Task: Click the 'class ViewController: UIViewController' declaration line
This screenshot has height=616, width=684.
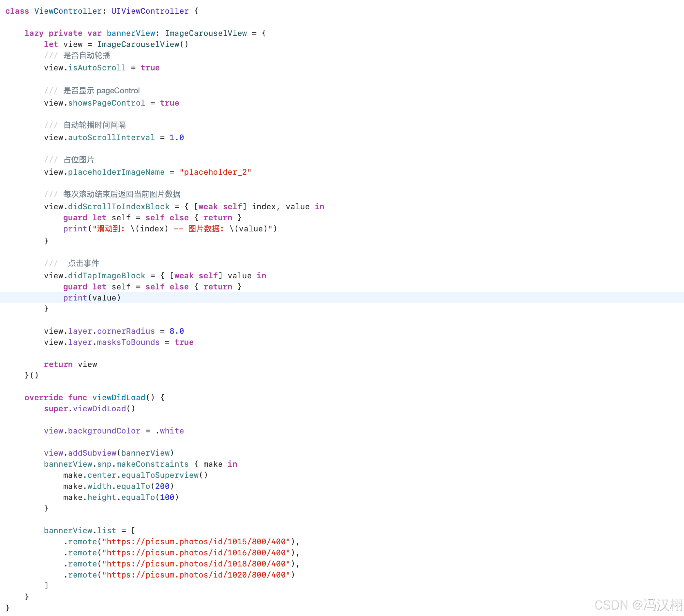Action: [102, 11]
